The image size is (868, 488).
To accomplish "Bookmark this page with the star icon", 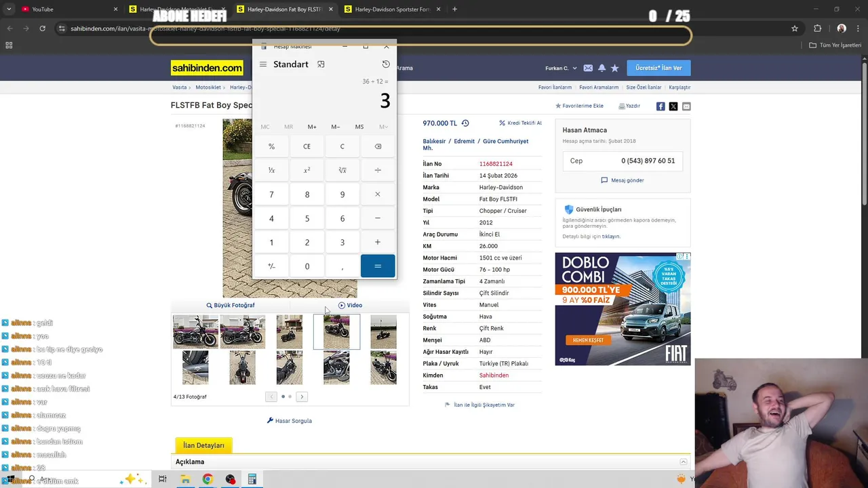I will [x=795, y=28].
